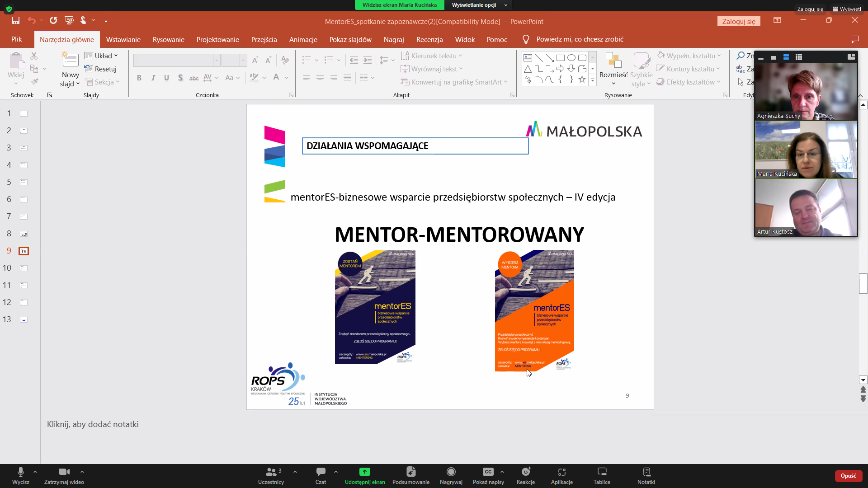Click the Reakcje emoji icon
Image resolution: width=868 pixels, height=488 pixels.
[x=526, y=472]
